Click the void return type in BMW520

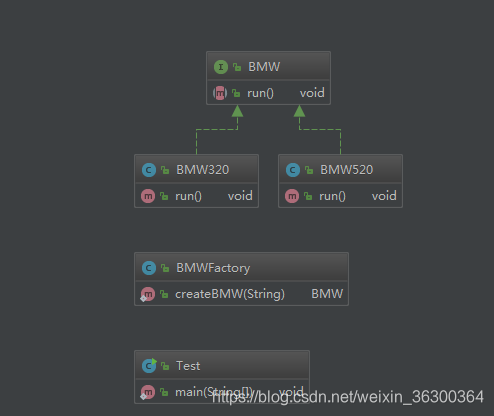(384, 196)
